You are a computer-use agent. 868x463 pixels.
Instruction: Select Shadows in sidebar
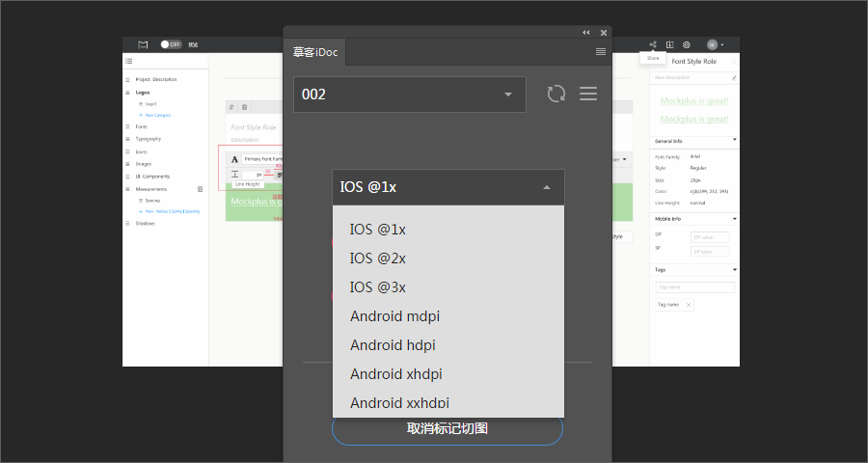click(x=145, y=223)
